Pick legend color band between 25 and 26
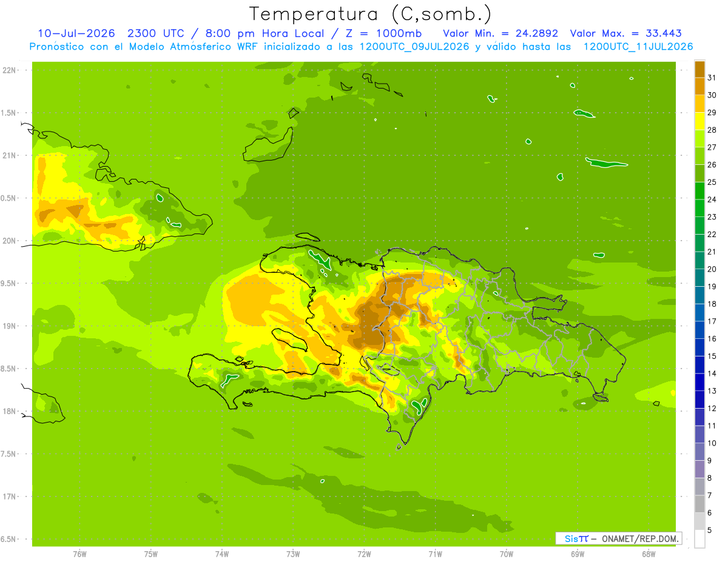728x562 pixels. click(699, 173)
